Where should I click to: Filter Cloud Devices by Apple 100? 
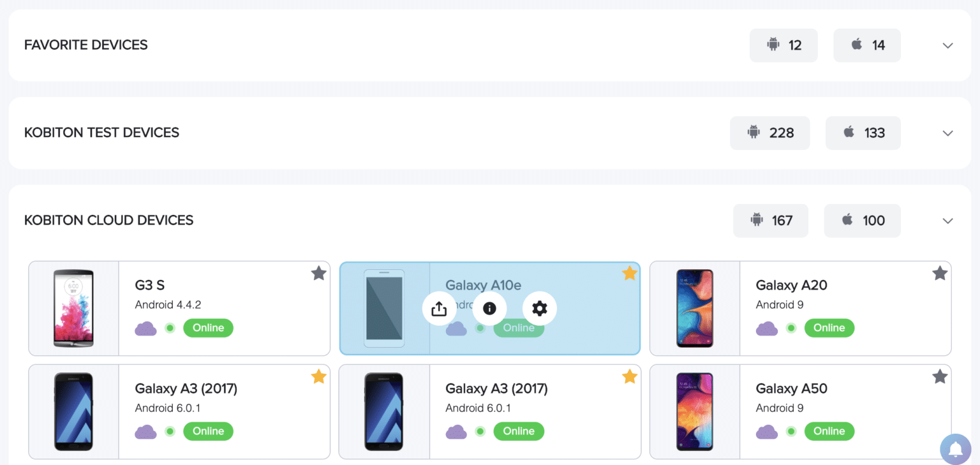coord(863,221)
